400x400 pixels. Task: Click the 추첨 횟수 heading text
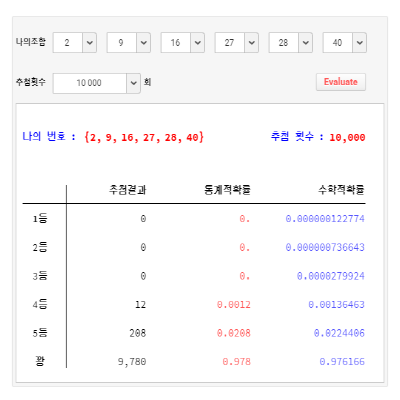pyautogui.click(x=297, y=137)
